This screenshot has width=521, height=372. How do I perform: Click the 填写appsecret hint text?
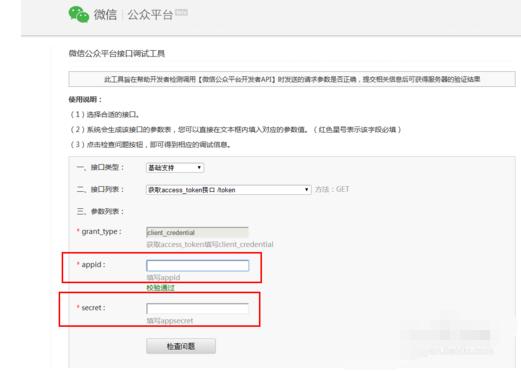(x=170, y=321)
